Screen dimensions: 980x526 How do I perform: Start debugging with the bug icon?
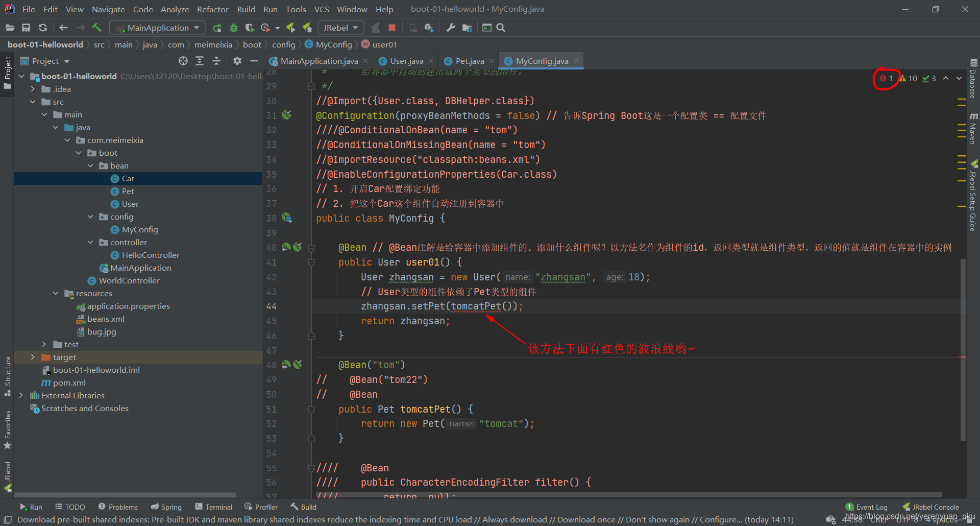pyautogui.click(x=234, y=28)
